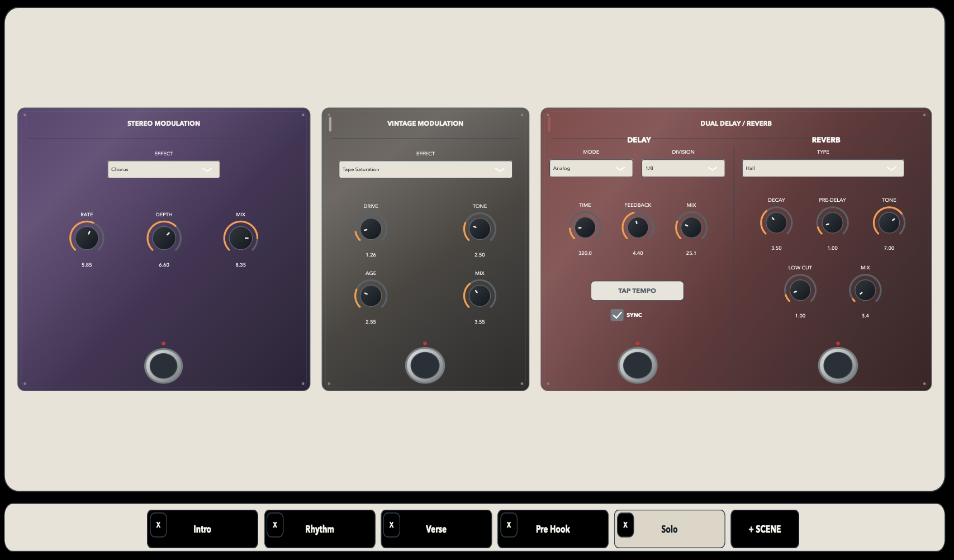Select the Pre Hook scene

(553, 529)
